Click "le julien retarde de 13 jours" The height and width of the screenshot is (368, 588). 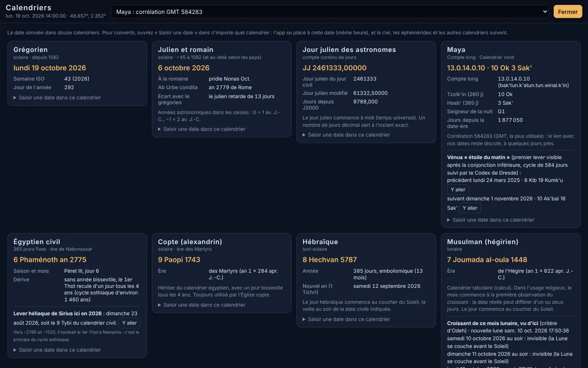(x=242, y=96)
